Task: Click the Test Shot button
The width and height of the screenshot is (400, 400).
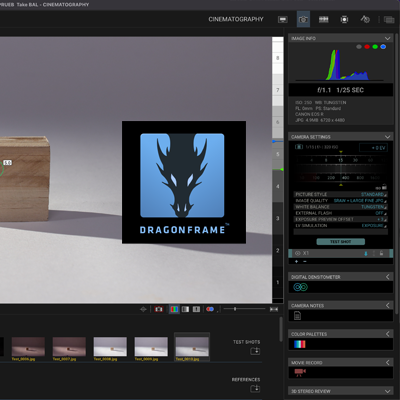Action: pyautogui.click(x=341, y=242)
